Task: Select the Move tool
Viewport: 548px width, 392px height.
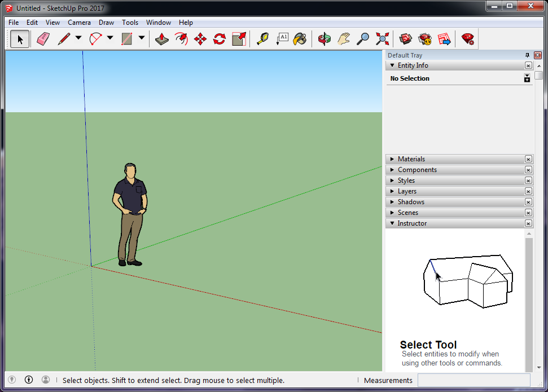Action: point(200,39)
